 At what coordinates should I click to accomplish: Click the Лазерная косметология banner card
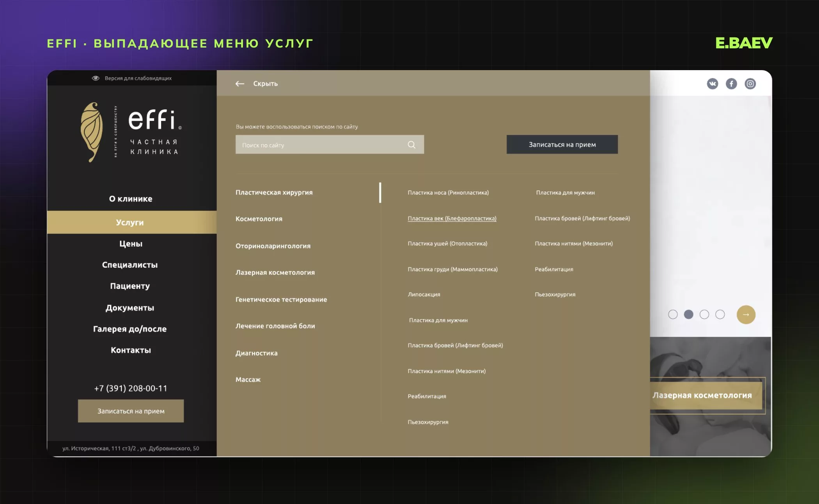[706, 395]
